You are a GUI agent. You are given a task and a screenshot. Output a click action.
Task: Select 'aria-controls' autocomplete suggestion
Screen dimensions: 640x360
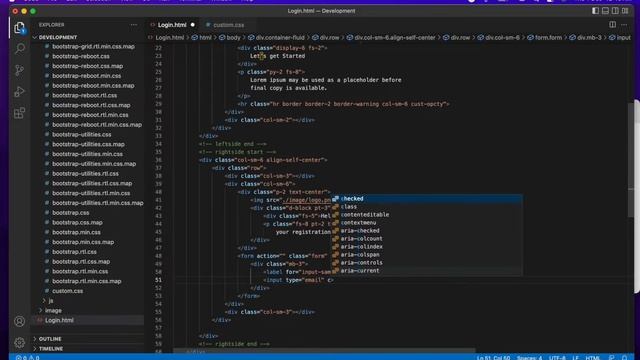[426, 262]
